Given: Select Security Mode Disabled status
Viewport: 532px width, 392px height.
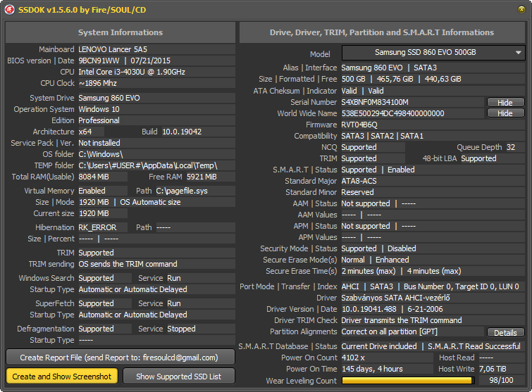Looking at the screenshot, I should pos(402,248).
